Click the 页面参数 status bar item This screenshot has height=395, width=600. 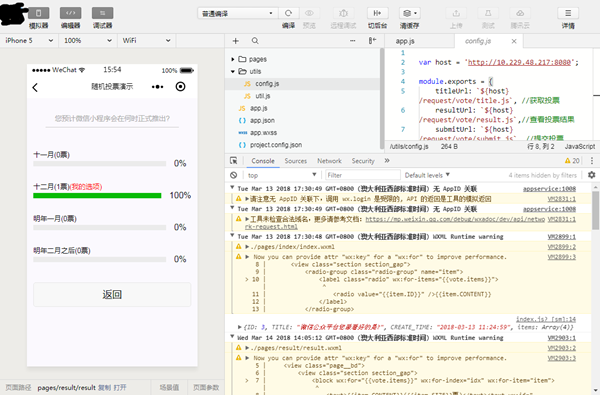click(x=206, y=387)
